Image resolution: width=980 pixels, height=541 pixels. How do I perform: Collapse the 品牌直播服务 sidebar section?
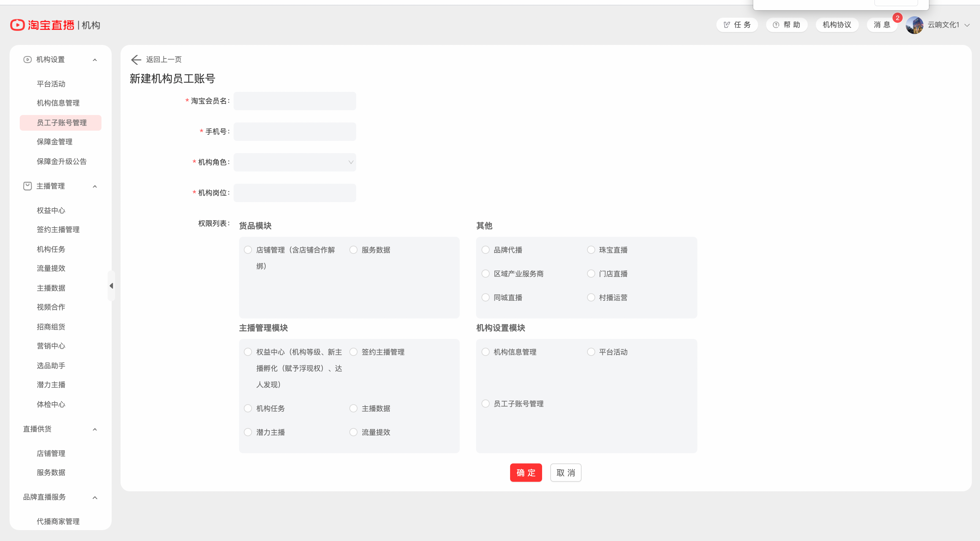(95, 498)
